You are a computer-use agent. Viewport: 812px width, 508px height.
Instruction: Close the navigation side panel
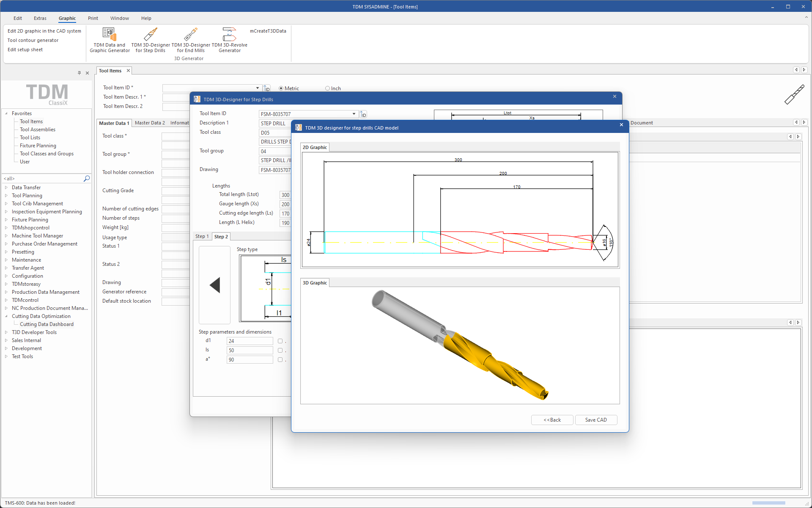click(88, 73)
